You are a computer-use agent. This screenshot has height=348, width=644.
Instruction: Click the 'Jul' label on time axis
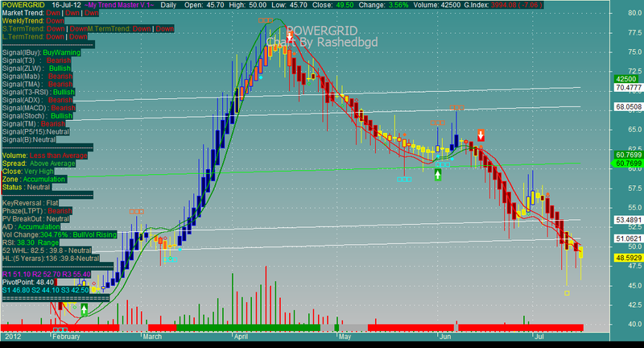click(539, 337)
